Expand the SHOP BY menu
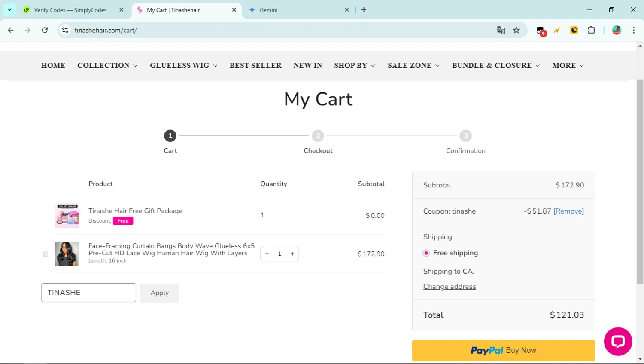This screenshot has width=644, height=364. pyautogui.click(x=355, y=65)
